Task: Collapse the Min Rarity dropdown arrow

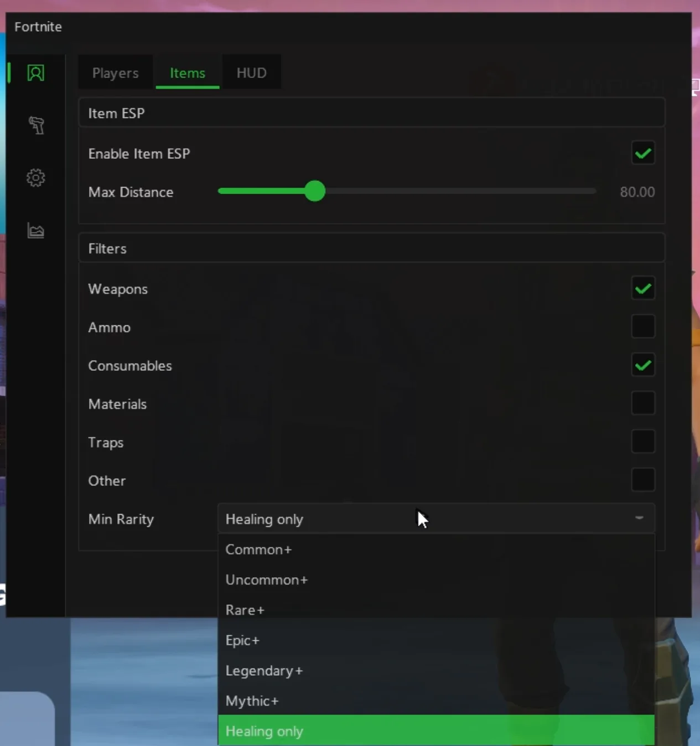Action: pos(639,518)
